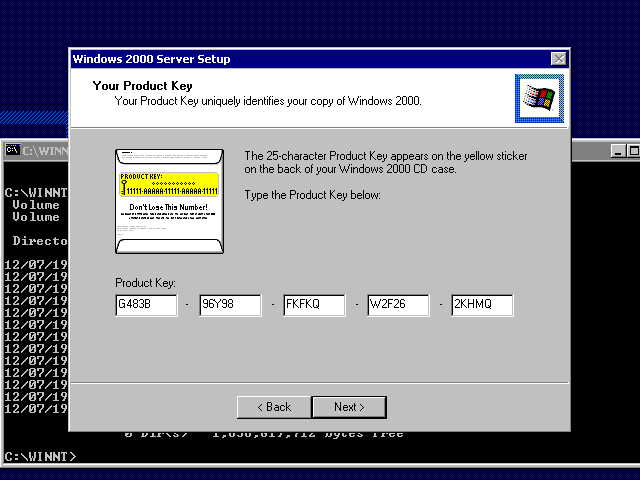Click the "Don't Lose This Number!" text
Viewport: 640px width, 480px height.
pyautogui.click(x=168, y=207)
